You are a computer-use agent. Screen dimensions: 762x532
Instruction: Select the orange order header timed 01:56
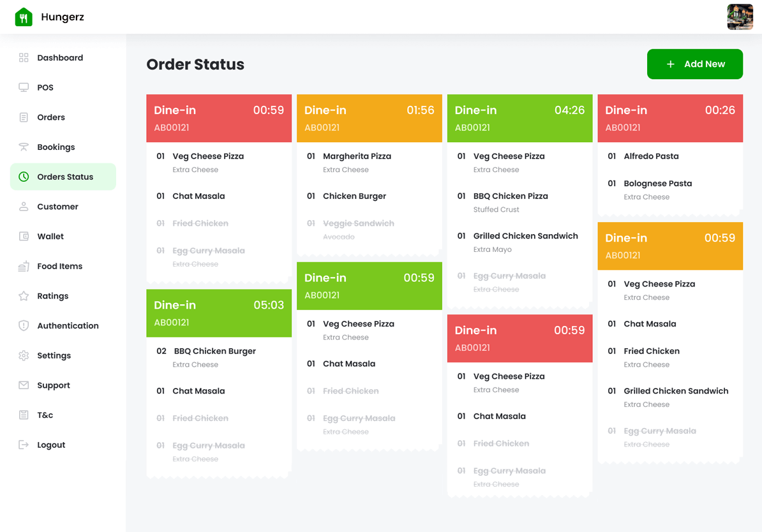(x=369, y=119)
